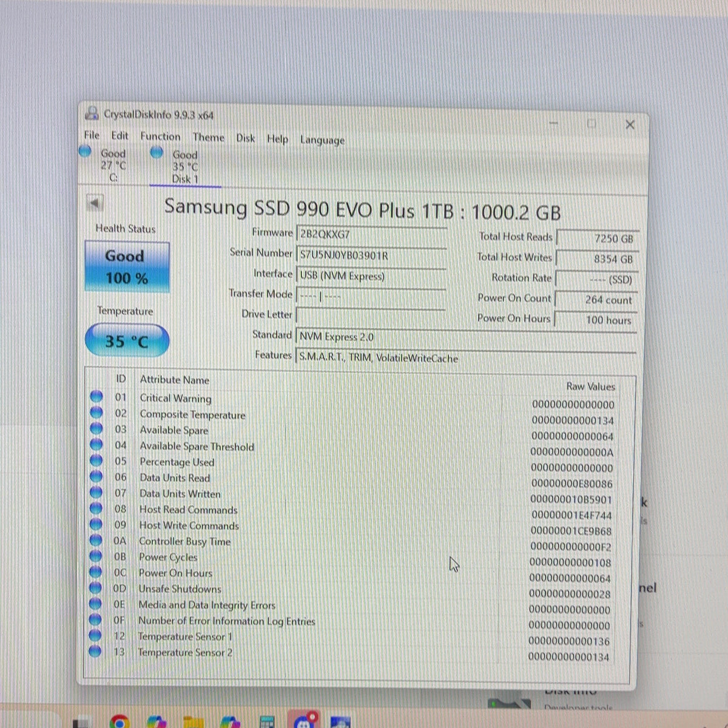Open the Disk menu

point(246,138)
